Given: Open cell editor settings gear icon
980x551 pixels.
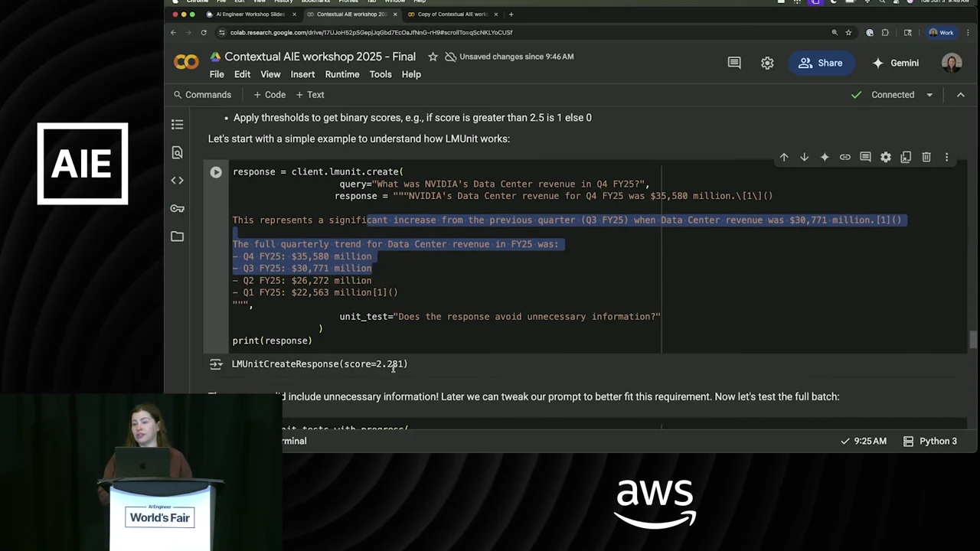Looking at the screenshot, I should coord(885,157).
